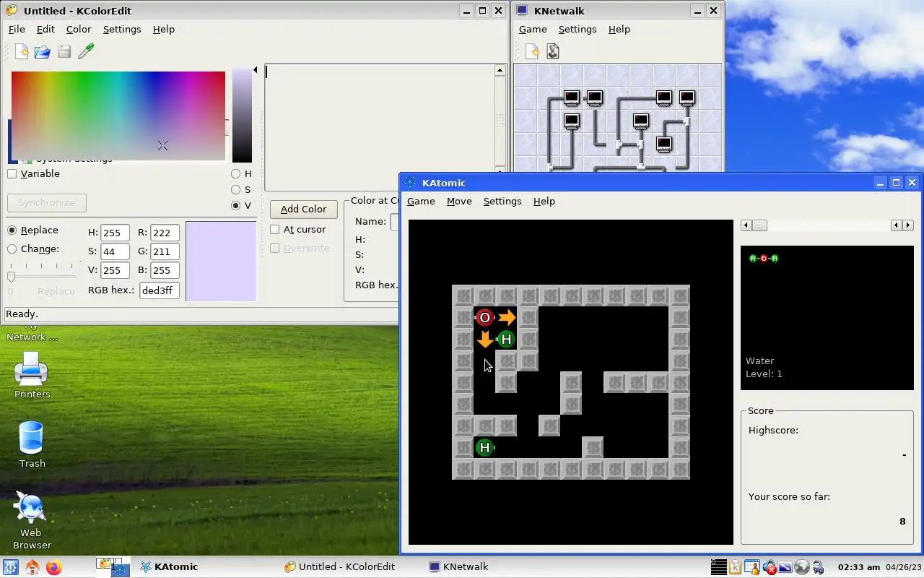Select the S radio button
Viewport: 924px width, 578px height.
pyautogui.click(x=235, y=189)
